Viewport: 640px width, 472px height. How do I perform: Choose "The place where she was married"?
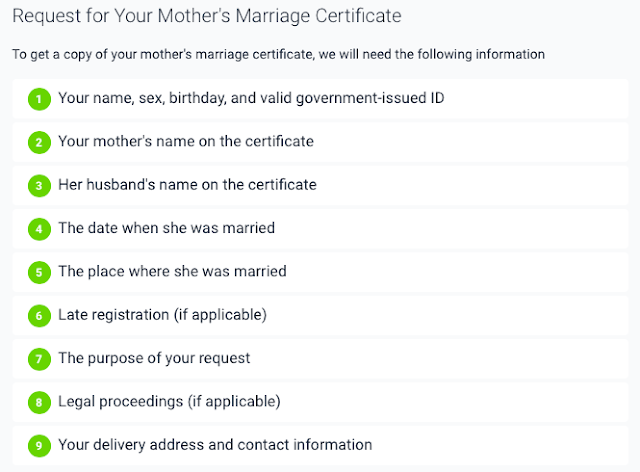tap(172, 271)
